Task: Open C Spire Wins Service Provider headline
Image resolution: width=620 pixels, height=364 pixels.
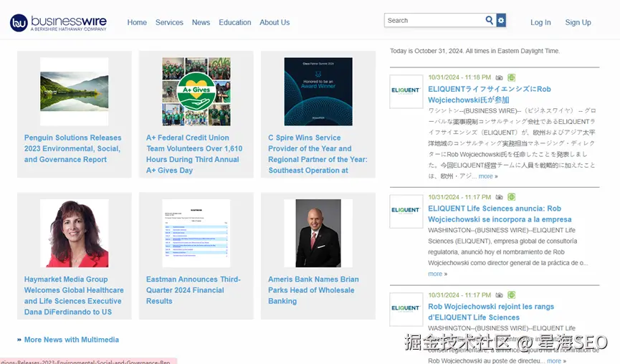Action: 318,154
